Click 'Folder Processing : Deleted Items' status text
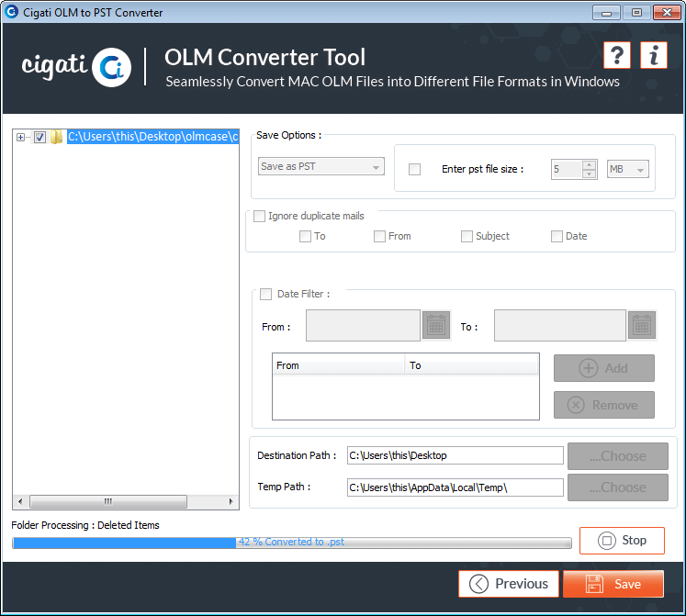This screenshot has height=616, width=686. pos(85,525)
